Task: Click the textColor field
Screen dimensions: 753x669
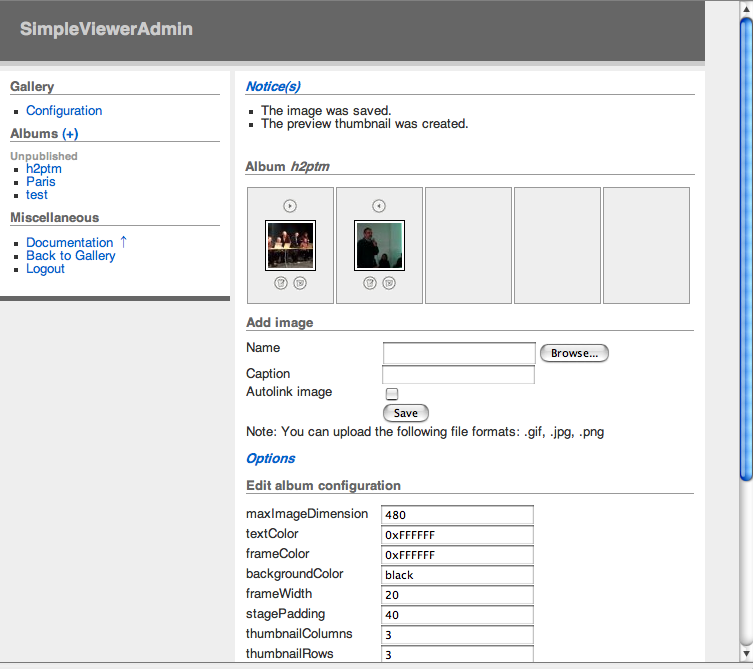Action: [x=457, y=535]
